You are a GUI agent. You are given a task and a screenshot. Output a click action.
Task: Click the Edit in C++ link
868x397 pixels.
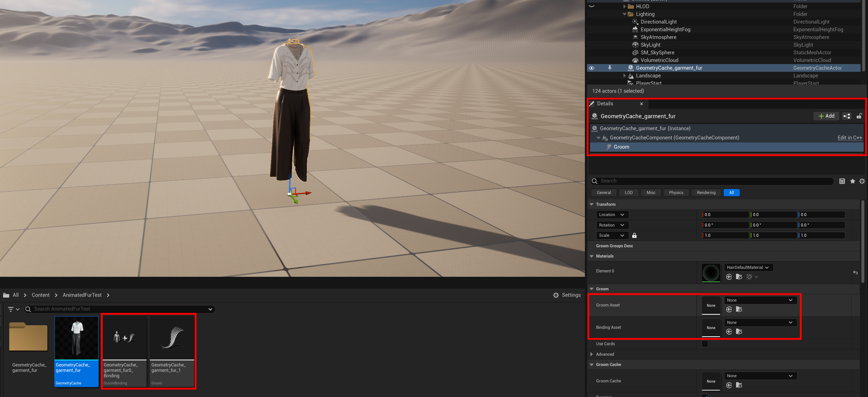tap(850, 138)
